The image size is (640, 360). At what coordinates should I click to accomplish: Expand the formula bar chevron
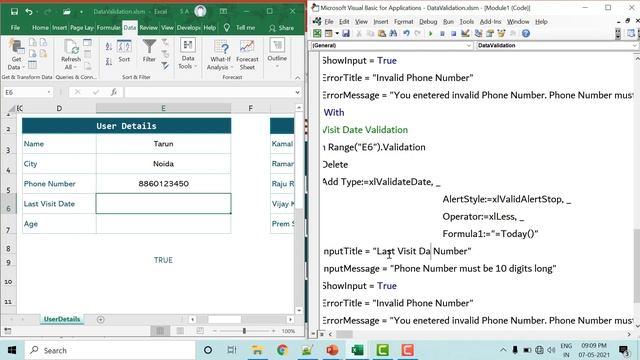[298, 92]
